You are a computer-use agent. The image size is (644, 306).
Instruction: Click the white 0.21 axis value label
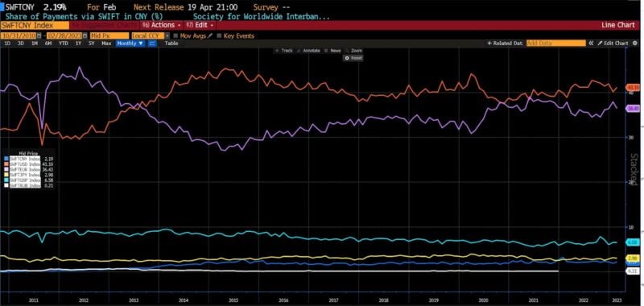[633, 271]
